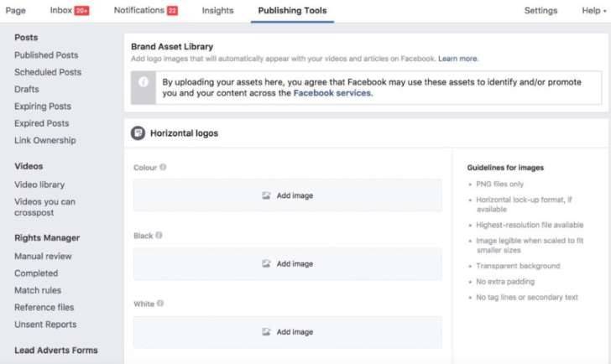The width and height of the screenshot is (611, 364).
Task: Click the image icon in Black Add image box
Action: tap(266, 263)
